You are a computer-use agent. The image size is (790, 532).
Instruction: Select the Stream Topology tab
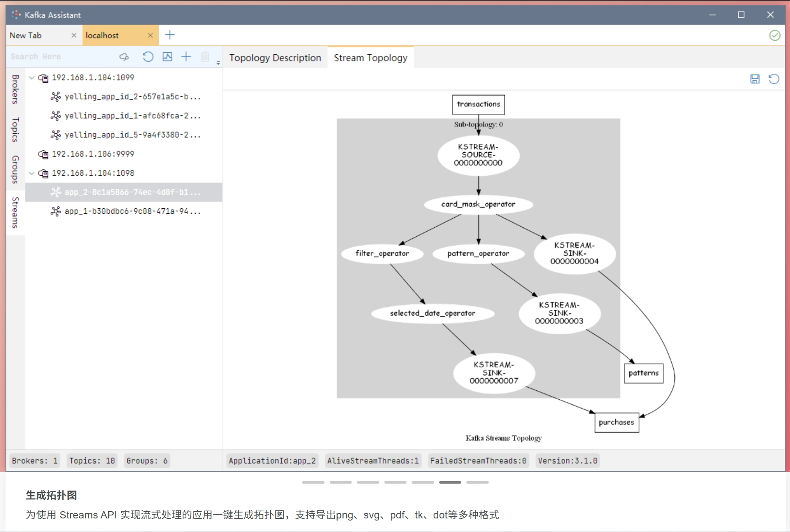point(370,58)
